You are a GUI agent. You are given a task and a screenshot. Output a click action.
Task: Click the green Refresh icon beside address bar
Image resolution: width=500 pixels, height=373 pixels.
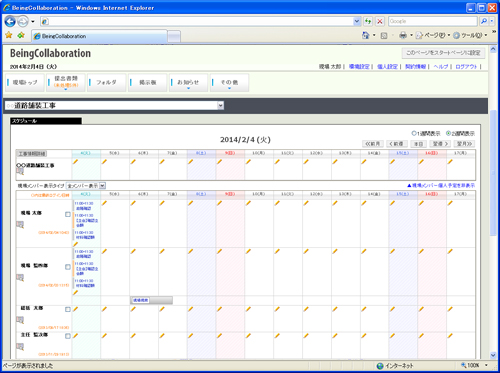(368, 21)
